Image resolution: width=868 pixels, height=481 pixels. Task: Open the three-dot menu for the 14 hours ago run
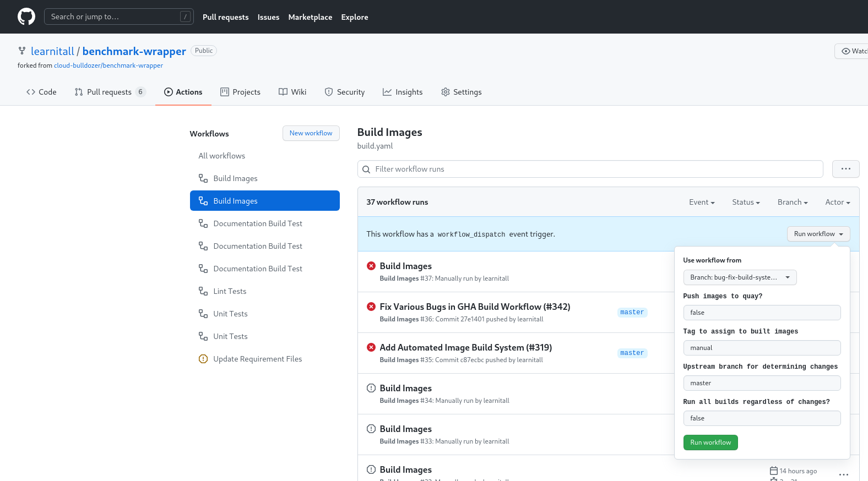[x=844, y=474]
